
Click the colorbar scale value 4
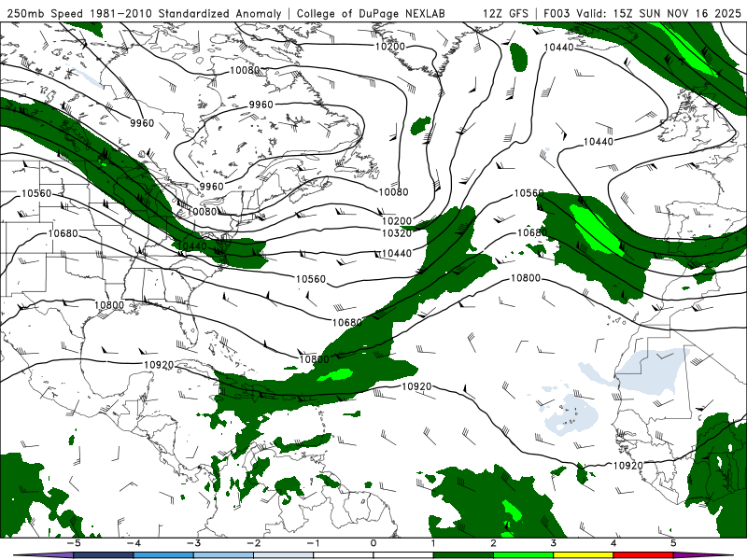613,543
